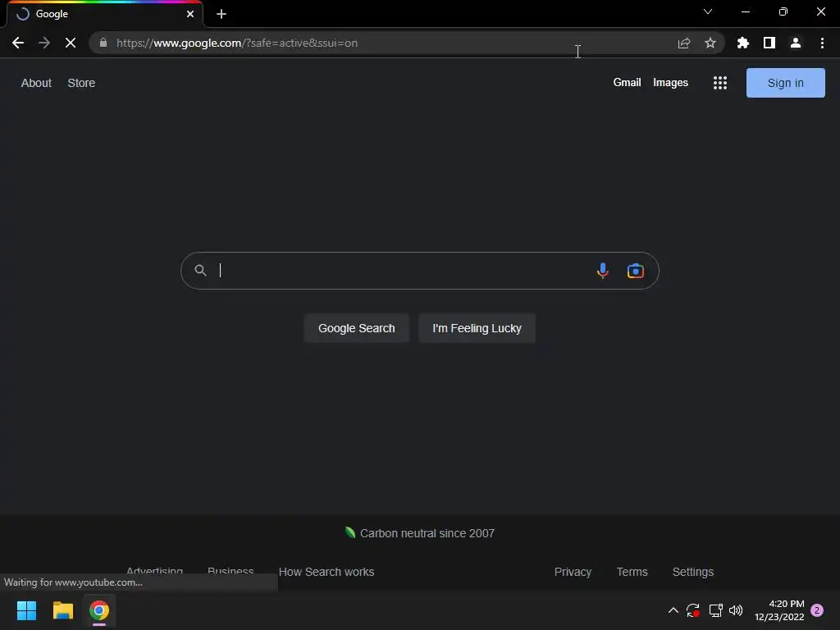
Task: Select the Google tab
Action: (104, 14)
